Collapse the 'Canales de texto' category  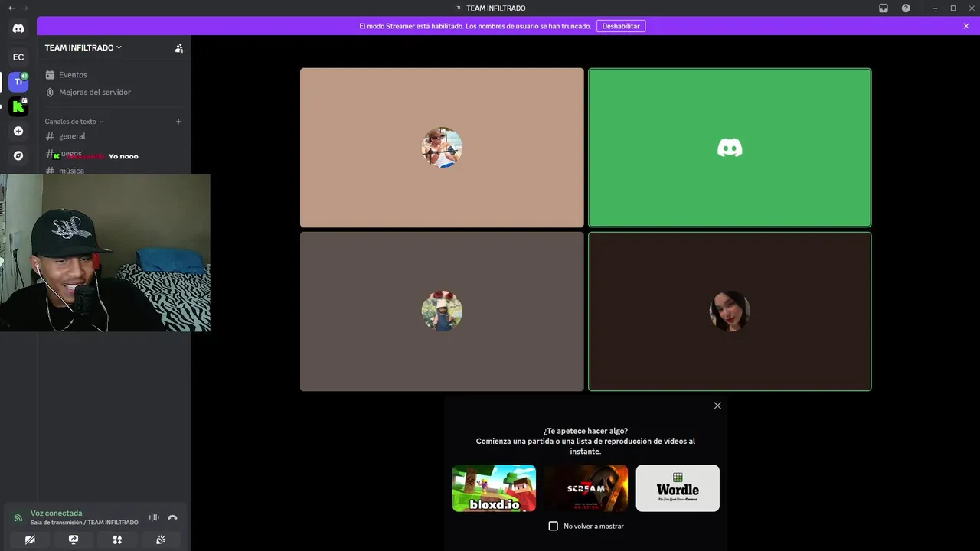(x=73, y=122)
